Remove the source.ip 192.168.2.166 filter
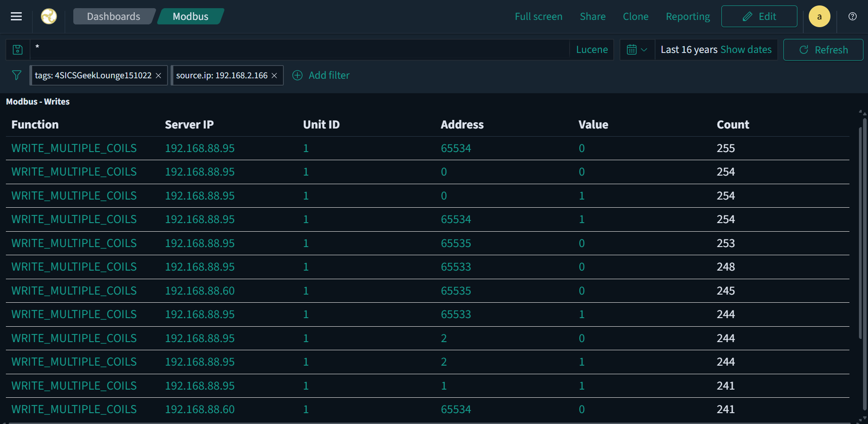The height and width of the screenshot is (424, 868). 274,76
